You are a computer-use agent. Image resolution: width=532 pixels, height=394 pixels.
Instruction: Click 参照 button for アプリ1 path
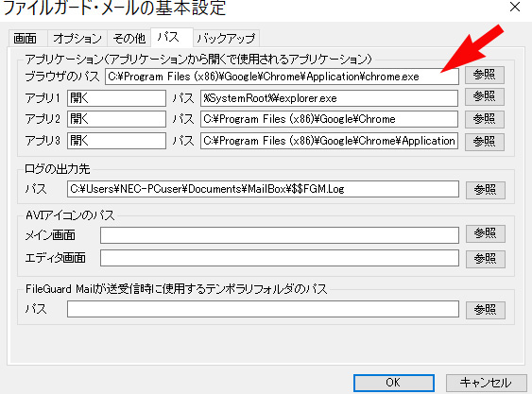pyautogui.click(x=484, y=97)
